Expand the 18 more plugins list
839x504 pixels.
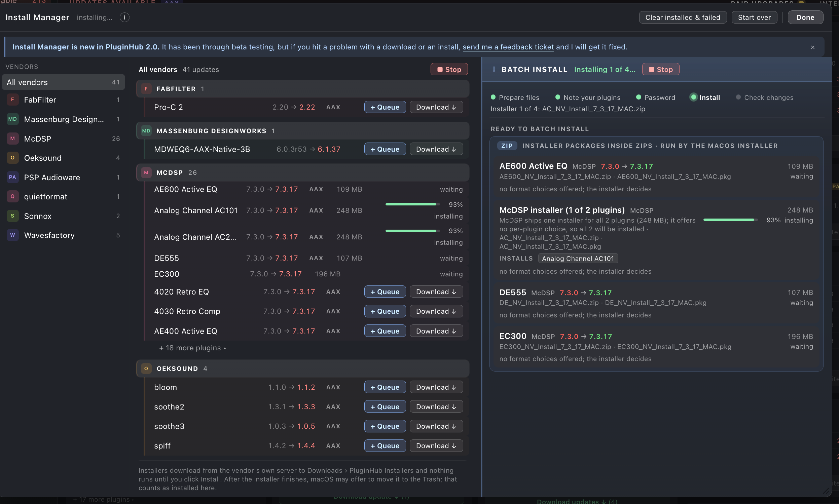tap(192, 348)
